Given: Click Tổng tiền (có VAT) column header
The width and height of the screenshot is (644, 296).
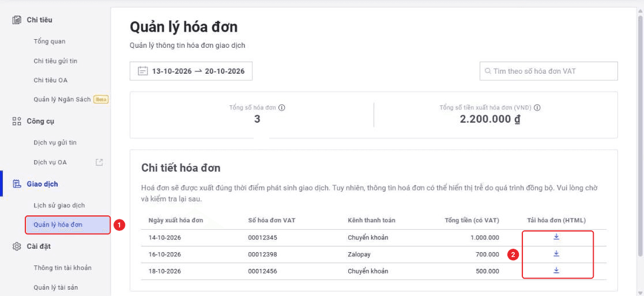Looking at the screenshot, I should [x=472, y=220].
